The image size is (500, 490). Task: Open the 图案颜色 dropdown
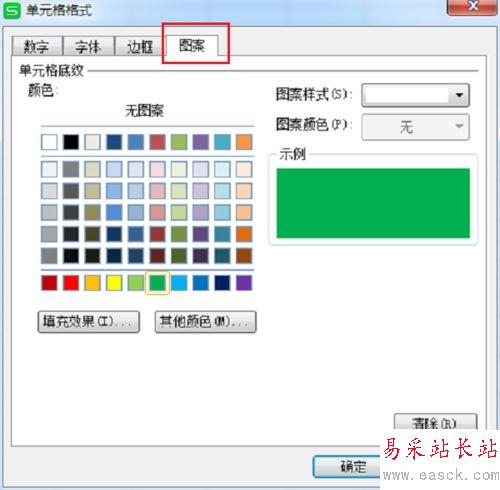[x=415, y=127]
